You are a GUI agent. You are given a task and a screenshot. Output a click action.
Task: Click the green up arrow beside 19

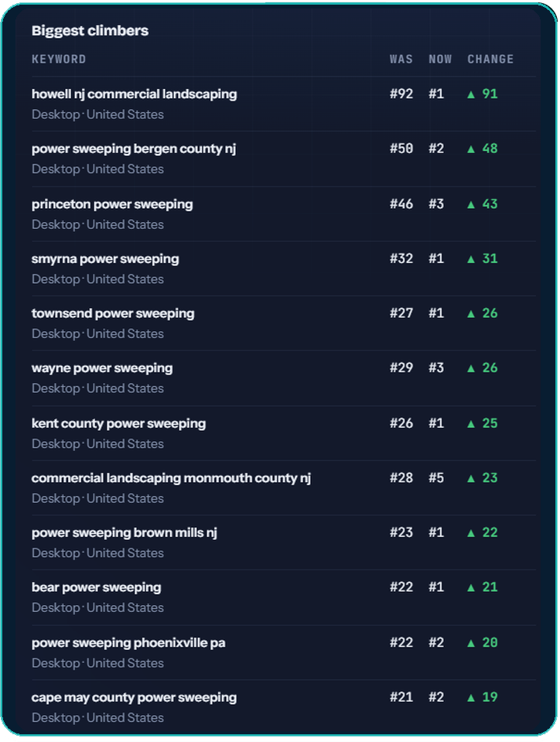(470, 698)
